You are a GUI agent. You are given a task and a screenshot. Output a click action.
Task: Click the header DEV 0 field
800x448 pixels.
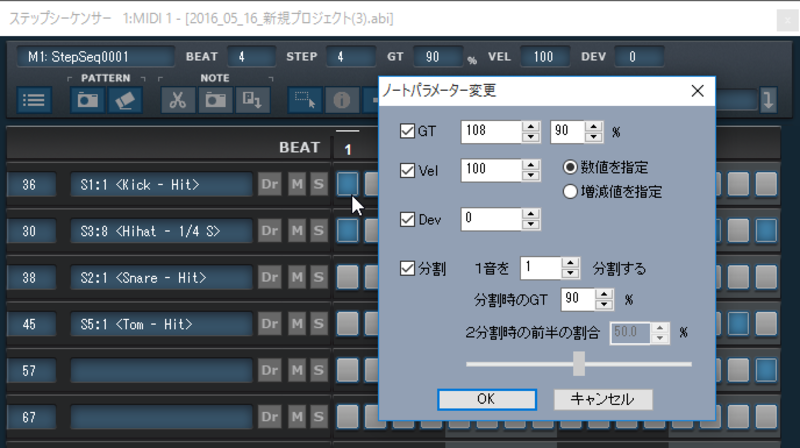[640, 57]
